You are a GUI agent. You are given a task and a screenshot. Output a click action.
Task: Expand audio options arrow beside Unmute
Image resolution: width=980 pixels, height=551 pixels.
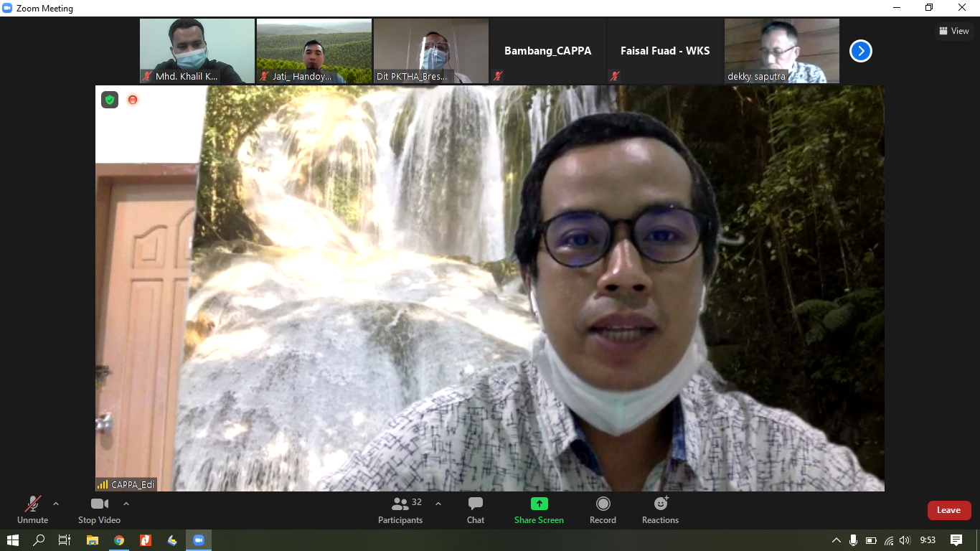coord(56,504)
